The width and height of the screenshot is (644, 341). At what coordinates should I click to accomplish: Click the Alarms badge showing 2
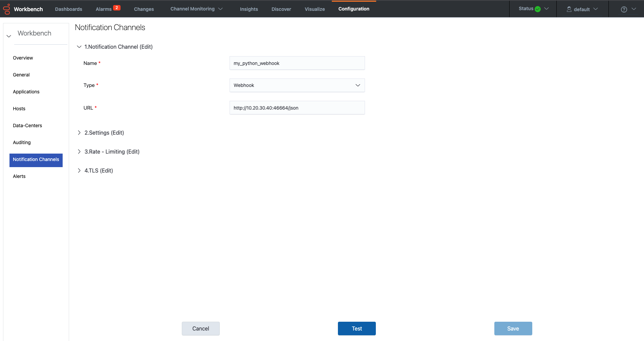click(116, 8)
